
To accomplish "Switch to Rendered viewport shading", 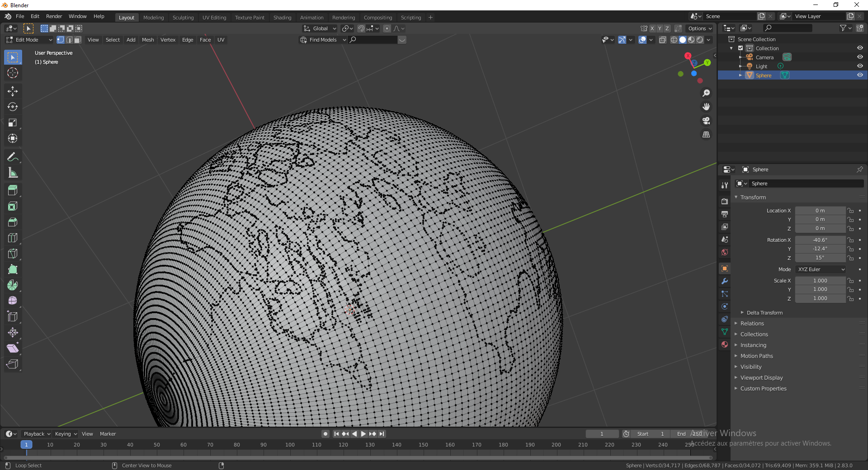I will [x=700, y=40].
